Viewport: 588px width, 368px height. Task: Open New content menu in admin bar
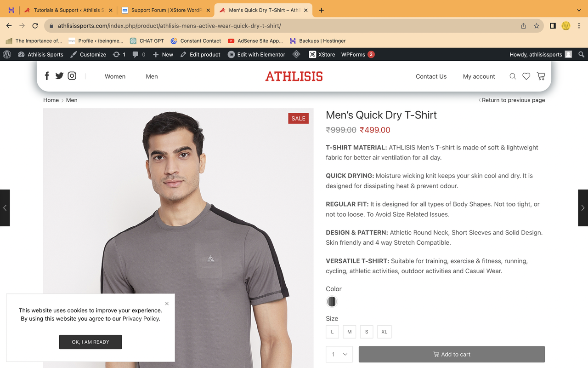[x=163, y=54]
